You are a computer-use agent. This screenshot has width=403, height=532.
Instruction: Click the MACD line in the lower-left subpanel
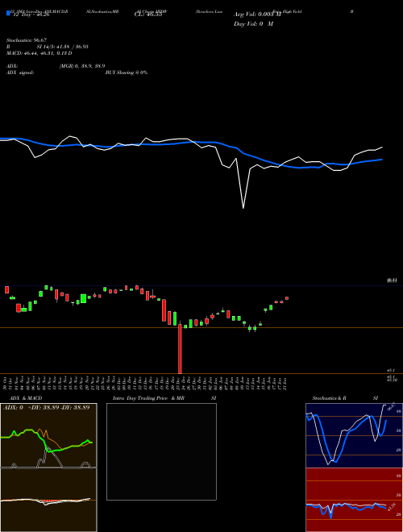coord(45,501)
